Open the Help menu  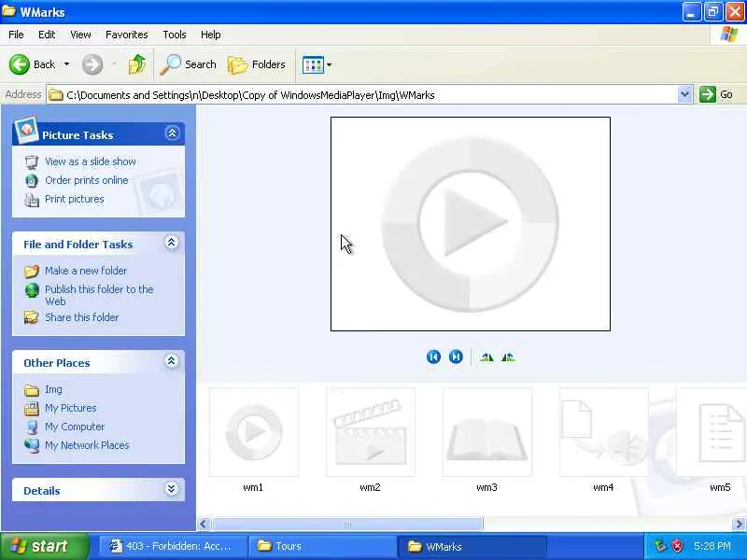tap(211, 35)
